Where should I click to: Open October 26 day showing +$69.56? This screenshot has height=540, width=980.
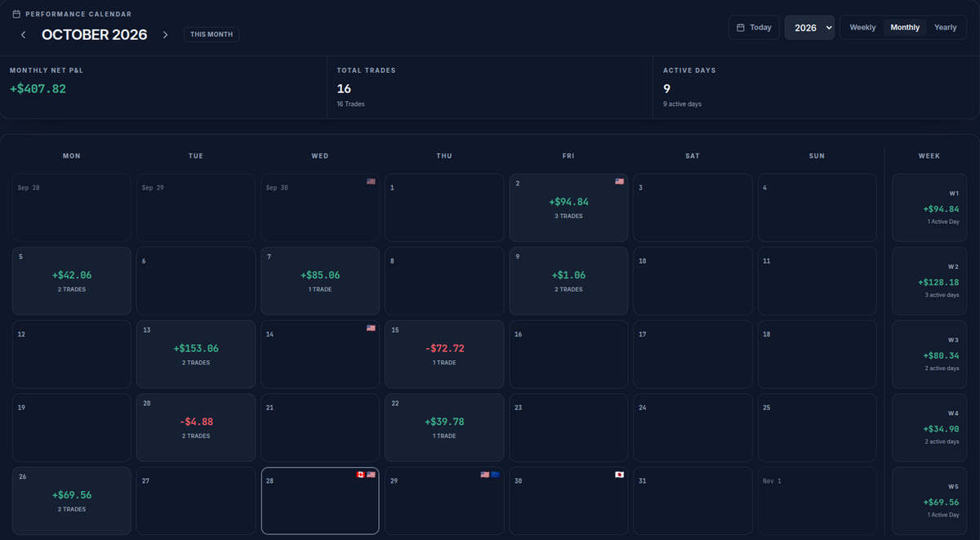pyautogui.click(x=72, y=501)
